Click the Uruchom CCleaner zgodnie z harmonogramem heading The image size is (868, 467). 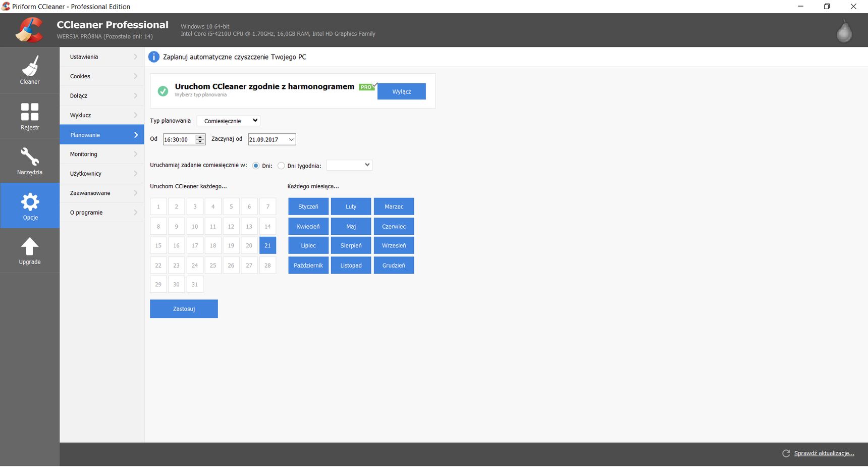pos(264,86)
